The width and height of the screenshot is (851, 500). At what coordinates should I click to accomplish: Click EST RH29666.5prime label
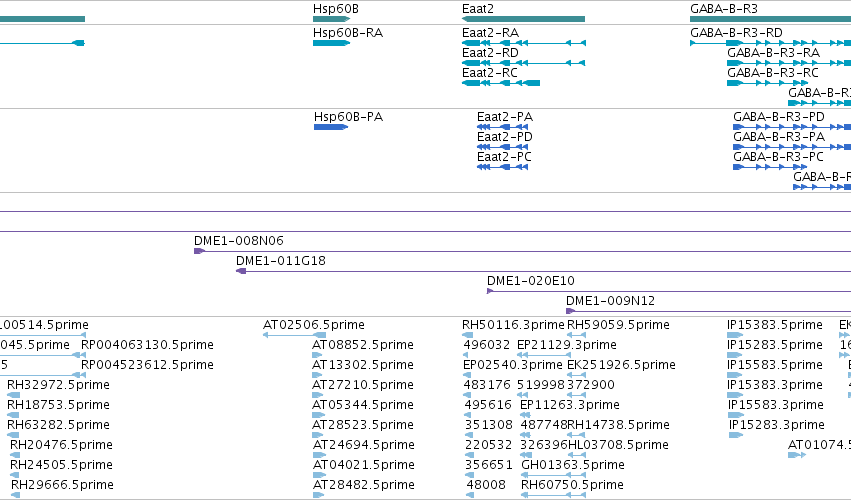tap(62, 485)
